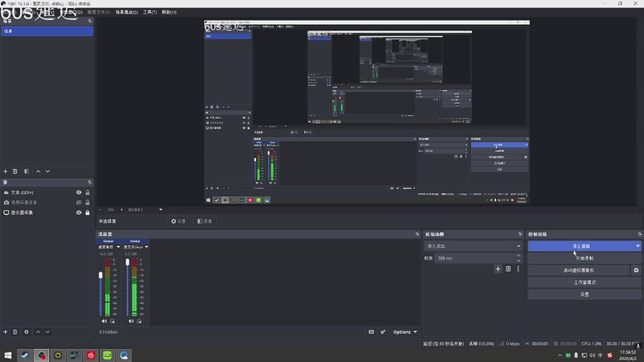Open source properties gear in Sources panel
Viewport: 644px width, 362px height.
[x=27, y=331]
